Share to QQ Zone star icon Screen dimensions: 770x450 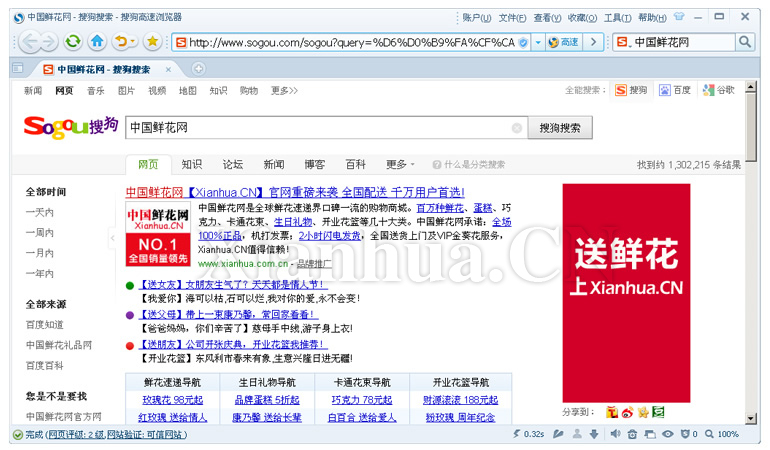coord(643,412)
